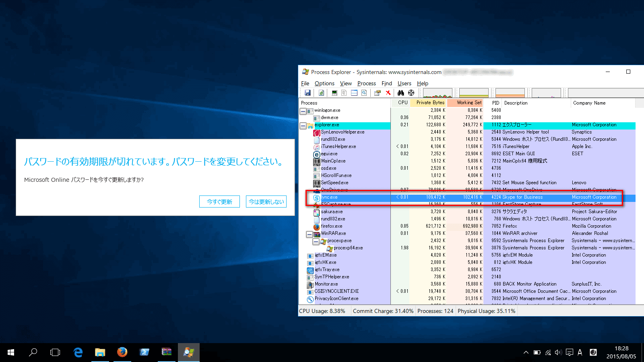Click the Refresh Now toolbar icon
This screenshot has width=644, height=362.
(x=321, y=93)
